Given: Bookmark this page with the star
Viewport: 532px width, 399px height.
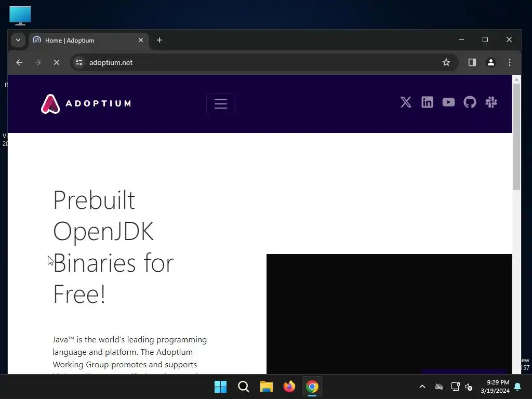Looking at the screenshot, I should (446, 62).
